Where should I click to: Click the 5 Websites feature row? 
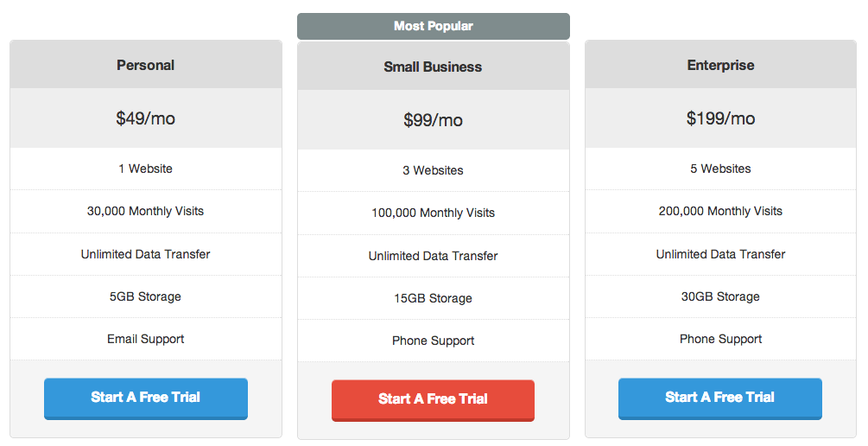point(720,169)
